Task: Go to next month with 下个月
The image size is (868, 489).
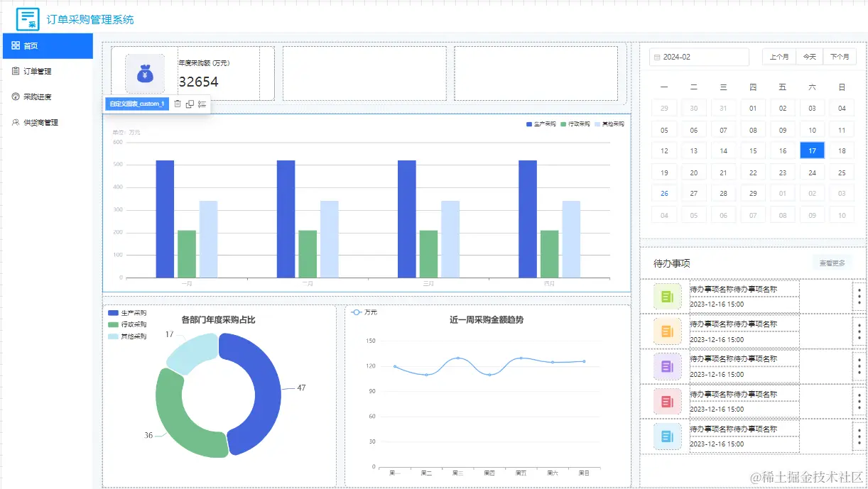Action: click(840, 57)
